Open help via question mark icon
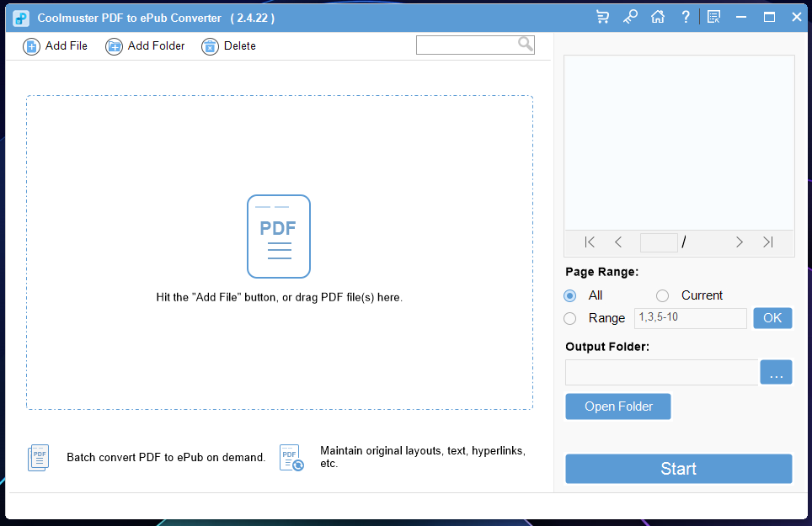This screenshot has height=526, width=812. pyautogui.click(x=686, y=17)
